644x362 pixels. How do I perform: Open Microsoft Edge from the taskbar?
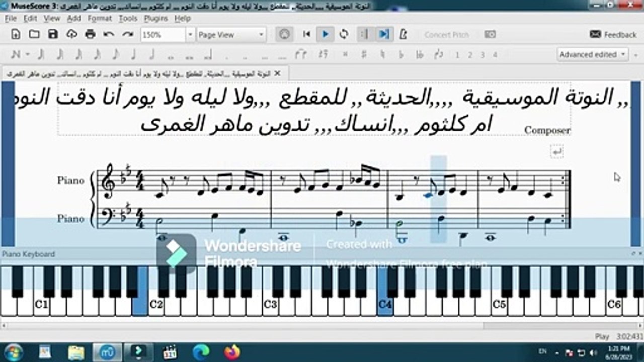201,351
